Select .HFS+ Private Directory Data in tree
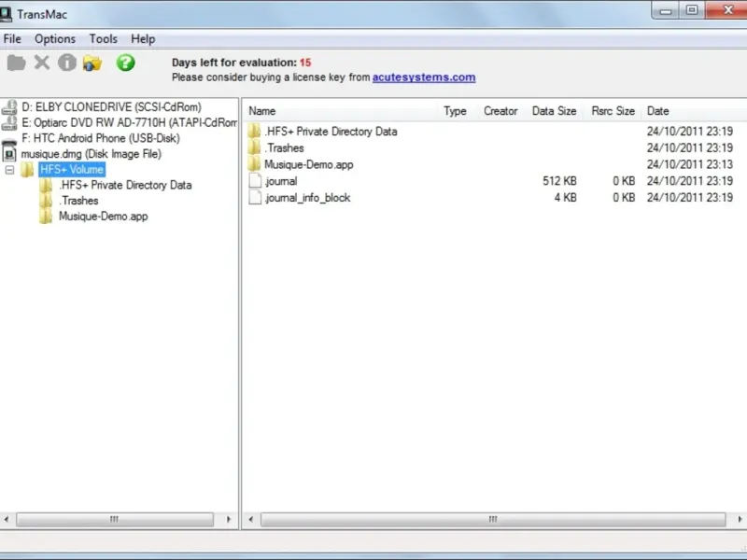 pyautogui.click(x=125, y=185)
